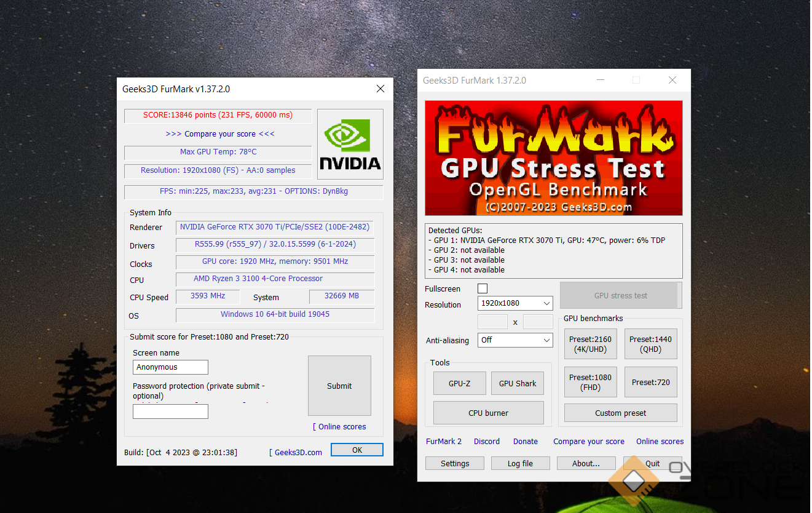The image size is (812, 513).
Task: Select the CPU value 'AMD Ryzen 3 3100 4-Core Processor'
Action: coord(275,279)
